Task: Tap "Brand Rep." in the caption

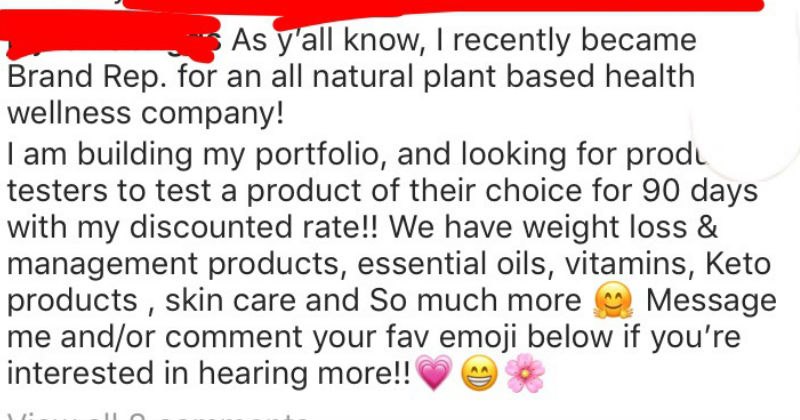Action: click(86, 78)
